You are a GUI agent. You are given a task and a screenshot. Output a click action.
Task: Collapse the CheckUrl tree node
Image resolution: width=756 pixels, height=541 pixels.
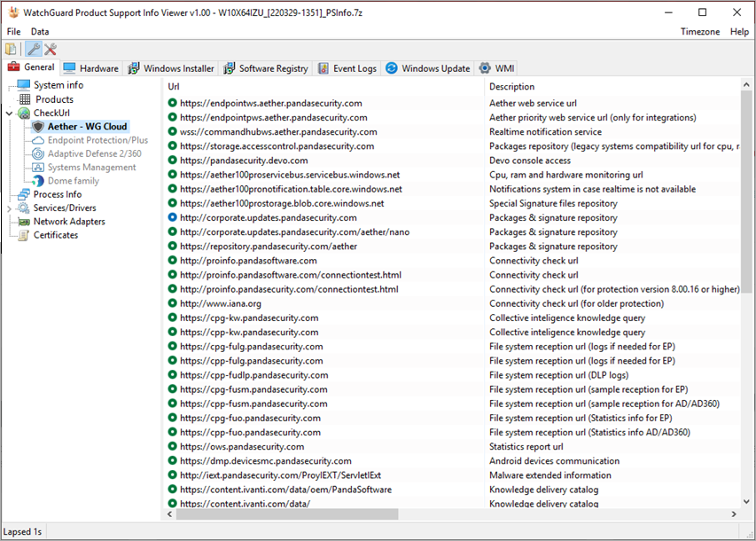pyautogui.click(x=7, y=113)
